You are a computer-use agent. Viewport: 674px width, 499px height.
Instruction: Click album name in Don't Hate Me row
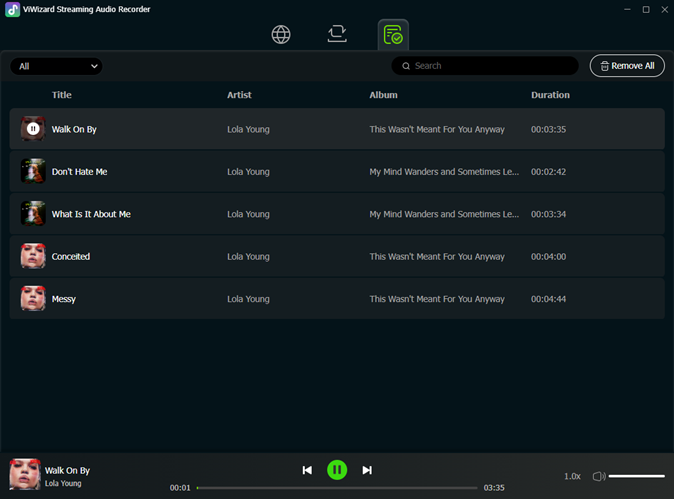tap(444, 171)
